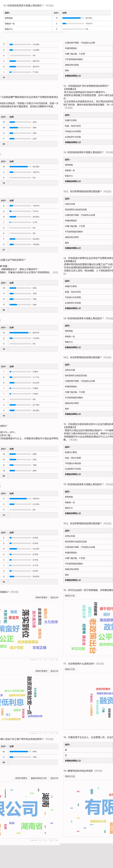
Task: Open 详细作答情况 above the 低利息 word cloud
Action: [x=41, y=671]
